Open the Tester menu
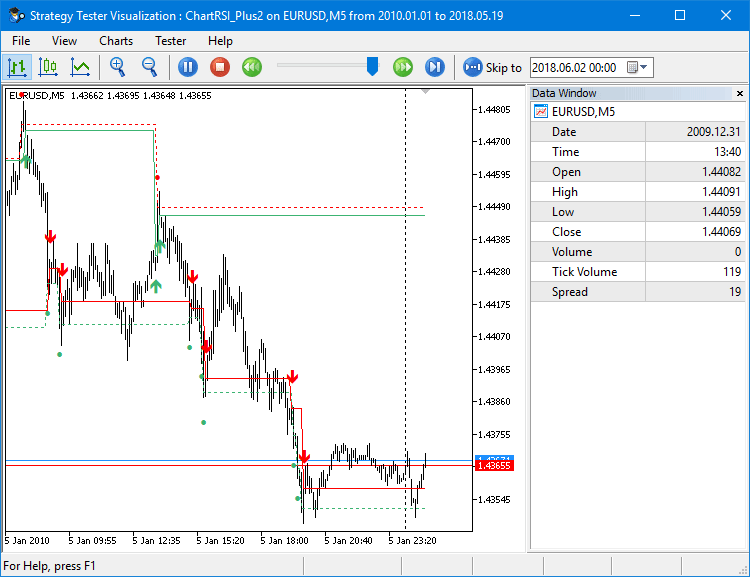 [170, 41]
